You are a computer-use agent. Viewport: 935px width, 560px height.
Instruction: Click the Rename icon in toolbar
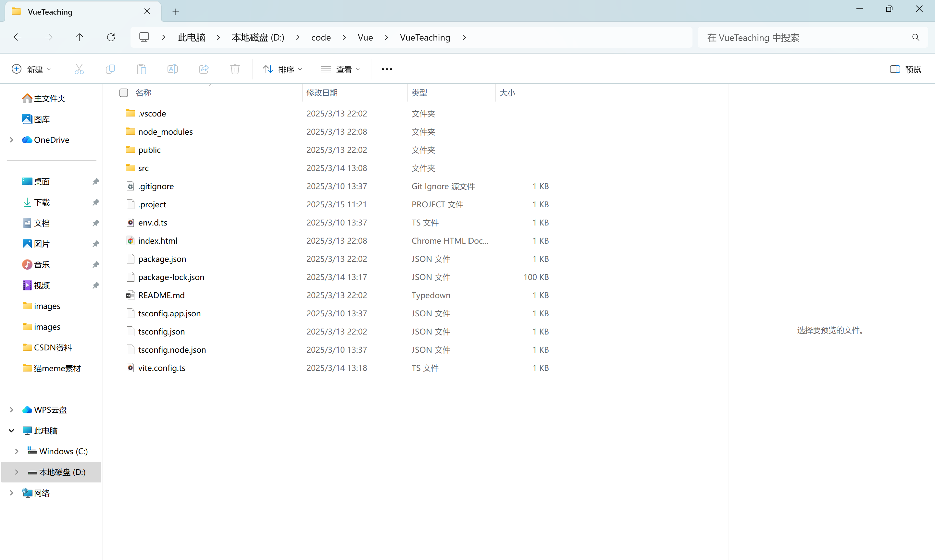click(x=172, y=69)
